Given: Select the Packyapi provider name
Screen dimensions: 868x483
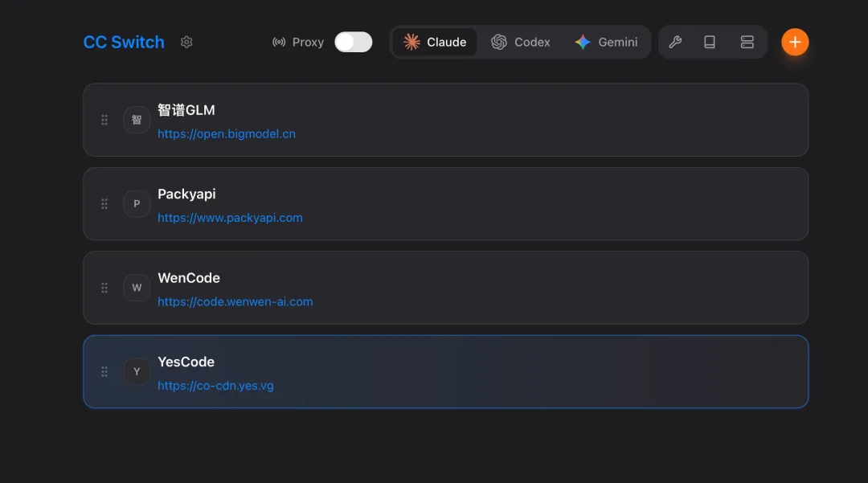Looking at the screenshot, I should (x=186, y=194).
